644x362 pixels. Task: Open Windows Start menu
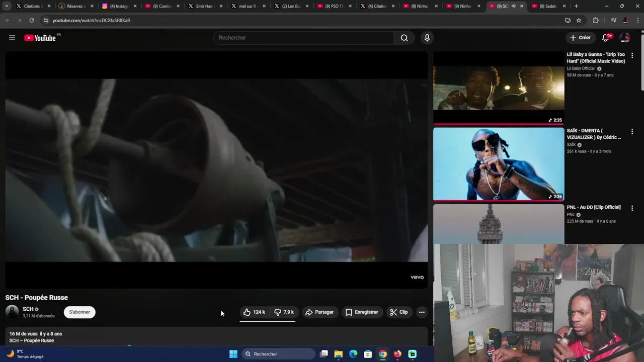(x=233, y=354)
